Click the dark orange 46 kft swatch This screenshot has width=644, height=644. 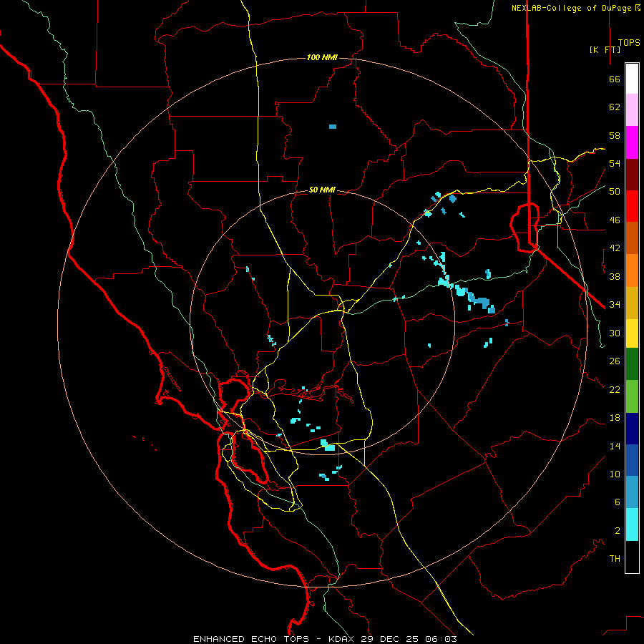[x=632, y=238]
